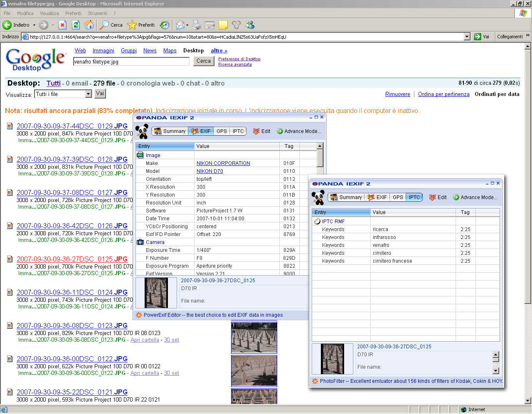Refresh the page with green arrows icon
This screenshot has height=414, width=532.
(76, 25)
